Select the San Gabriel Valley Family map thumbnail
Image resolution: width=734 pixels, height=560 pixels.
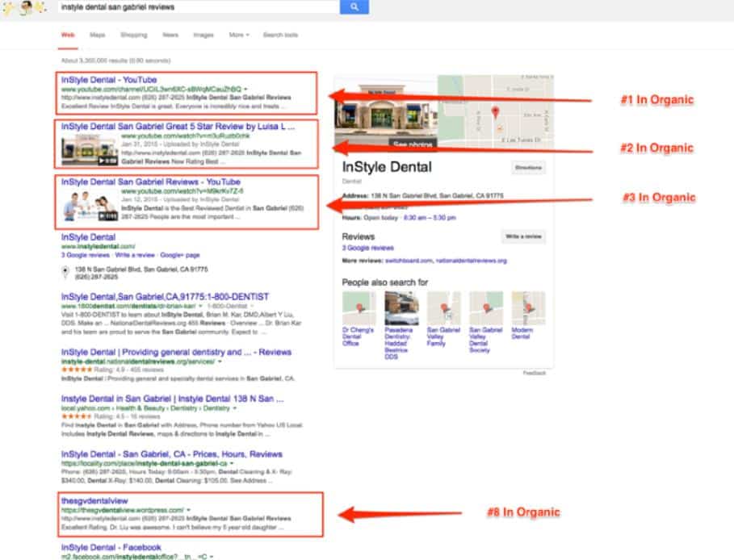444,307
